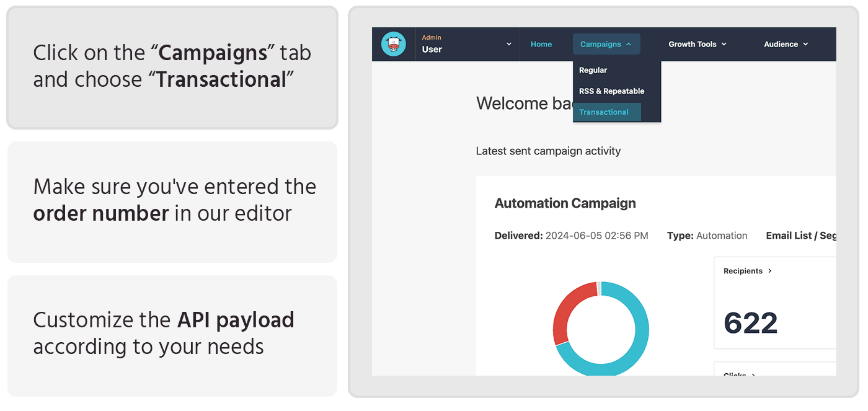Select the 'API payload' instruction card
868x411 pixels.
(172, 334)
